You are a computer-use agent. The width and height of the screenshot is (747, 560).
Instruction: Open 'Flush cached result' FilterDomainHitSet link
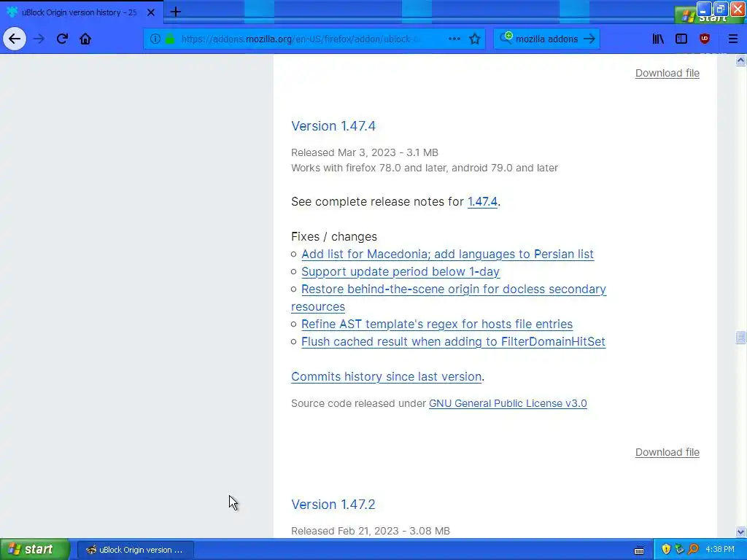tap(453, 341)
